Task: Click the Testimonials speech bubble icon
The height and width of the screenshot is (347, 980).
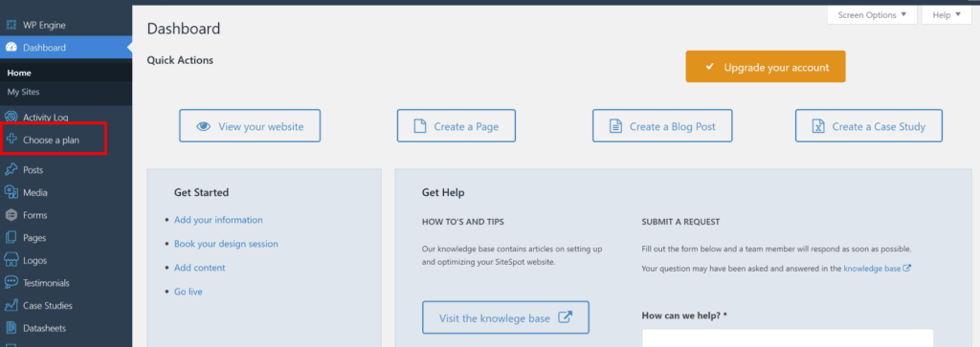Action: [11, 283]
